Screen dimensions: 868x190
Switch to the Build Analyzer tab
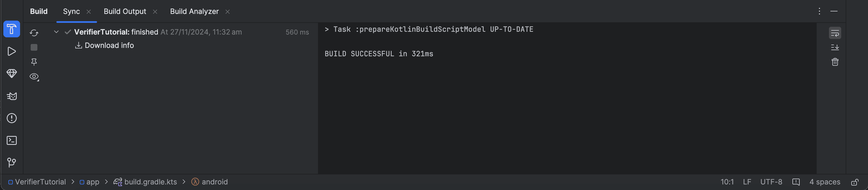[x=194, y=11]
